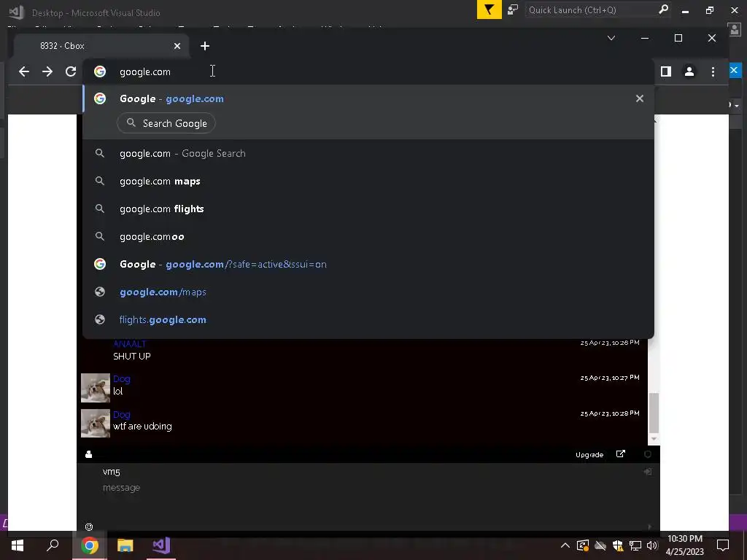
Task: Show hidden tray icons chevron
Action: tap(565, 545)
